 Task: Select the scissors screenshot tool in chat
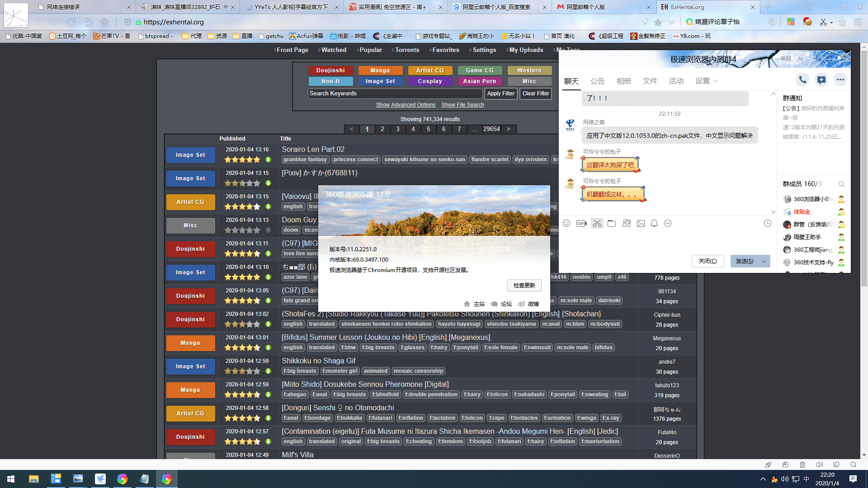point(597,224)
